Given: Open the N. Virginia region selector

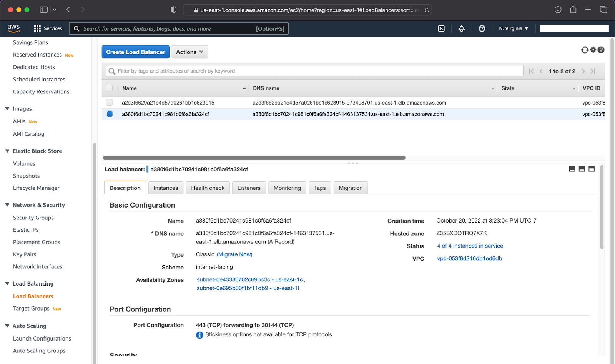Looking at the screenshot, I should pyautogui.click(x=514, y=28).
